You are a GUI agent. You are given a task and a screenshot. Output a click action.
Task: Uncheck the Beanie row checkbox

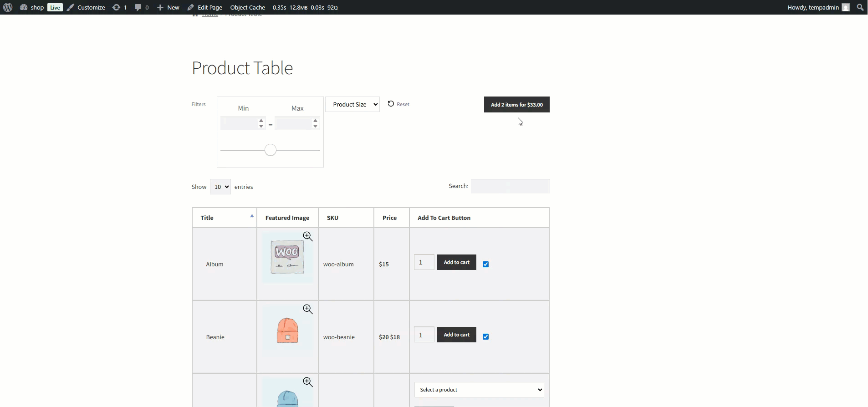(486, 336)
